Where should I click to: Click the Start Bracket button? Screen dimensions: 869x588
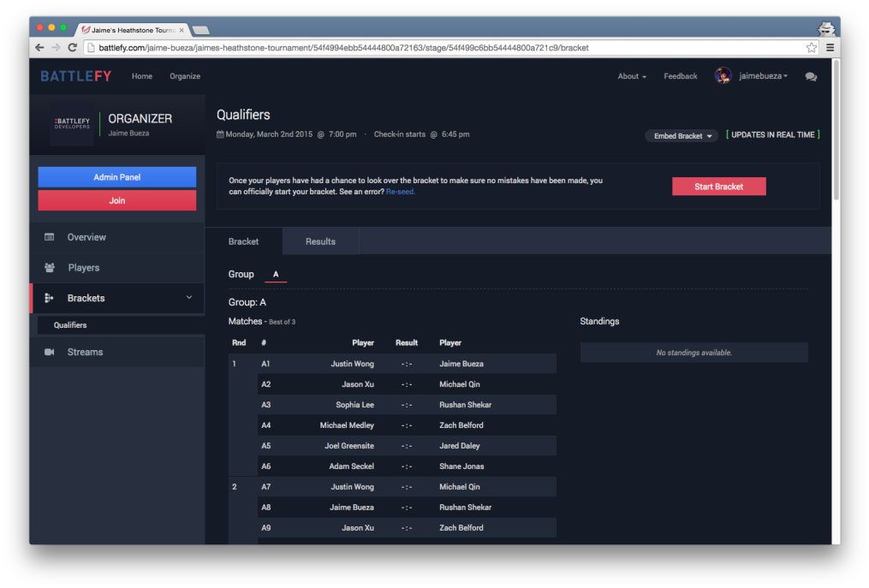point(719,187)
